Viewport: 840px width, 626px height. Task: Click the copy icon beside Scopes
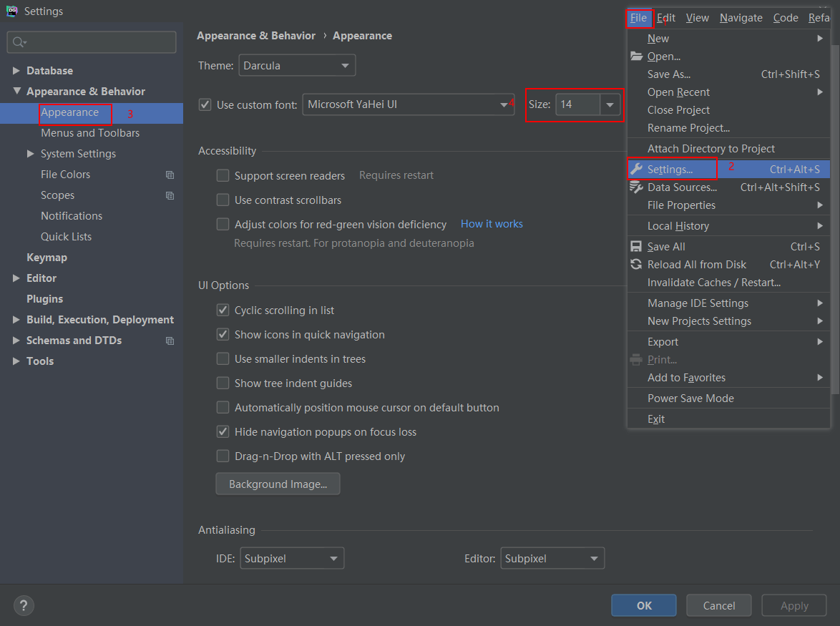tap(170, 196)
